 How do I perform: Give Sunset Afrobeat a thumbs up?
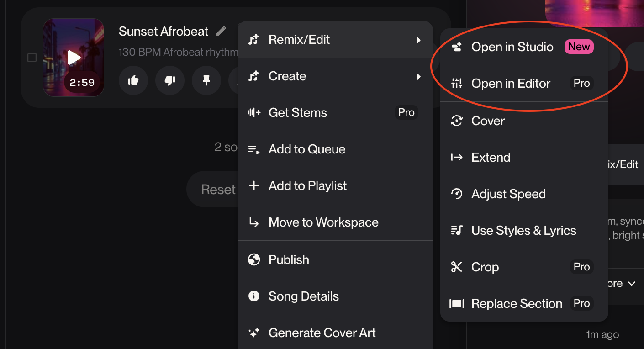tap(133, 80)
